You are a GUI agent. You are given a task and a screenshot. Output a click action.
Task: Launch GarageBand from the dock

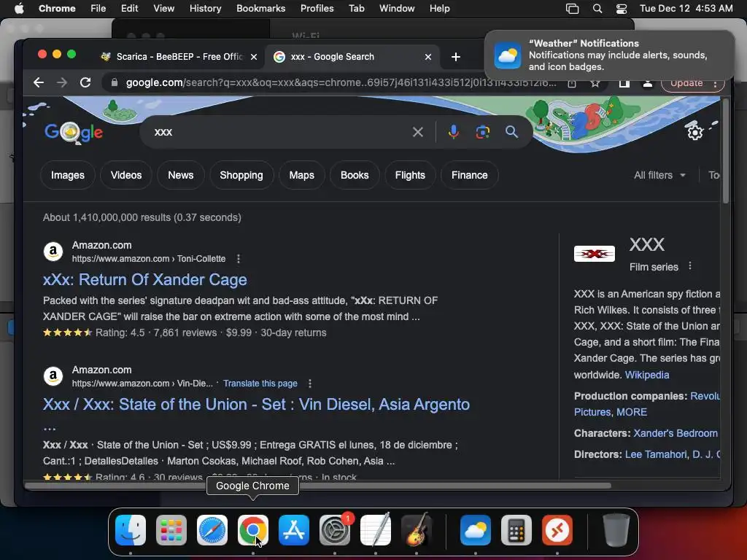tap(417, 530)
